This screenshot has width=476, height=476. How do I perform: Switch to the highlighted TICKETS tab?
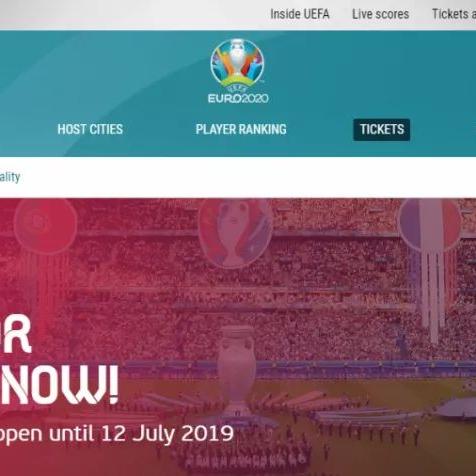(382, 129)
